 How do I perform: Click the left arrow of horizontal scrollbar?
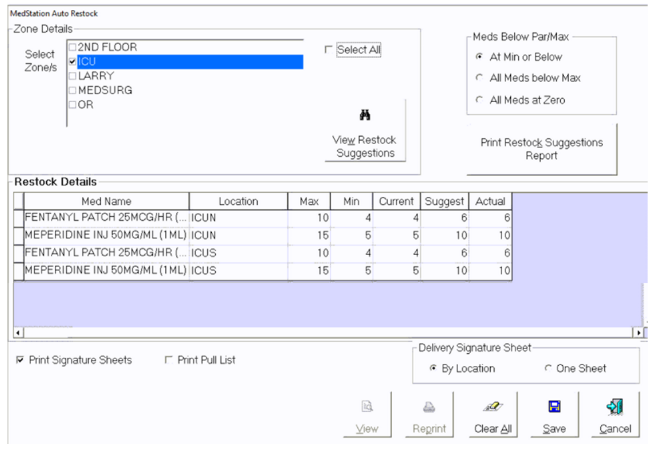pyautogui.click(x=18, y=333)
